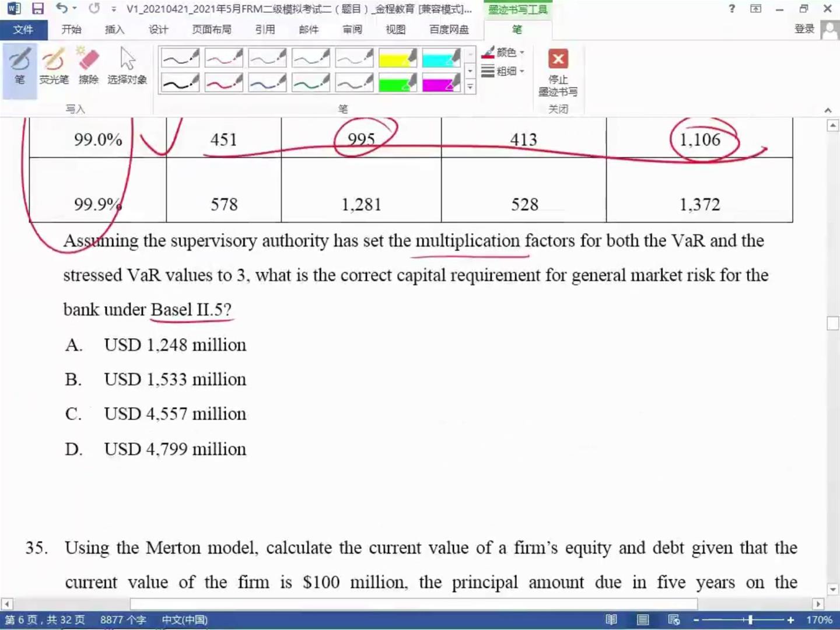Switch to the Insert (插入) tab
This screenshot has width=840, height=630.
115,30
